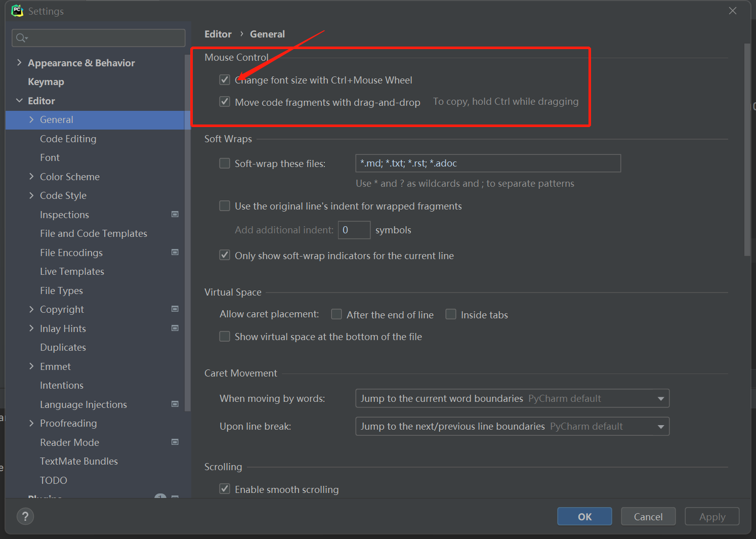Click the project-level icon beside Reader Mode
The width and height of the screenshot is (756, 539).
(175, 442)
